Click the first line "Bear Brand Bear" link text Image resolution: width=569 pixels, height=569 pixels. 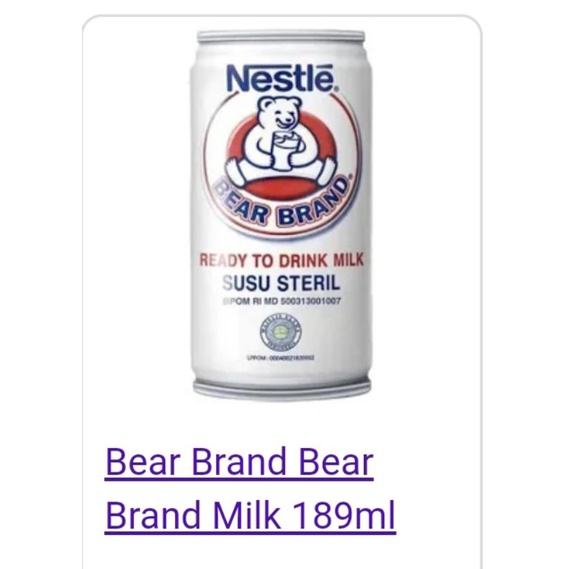[239, 462]
